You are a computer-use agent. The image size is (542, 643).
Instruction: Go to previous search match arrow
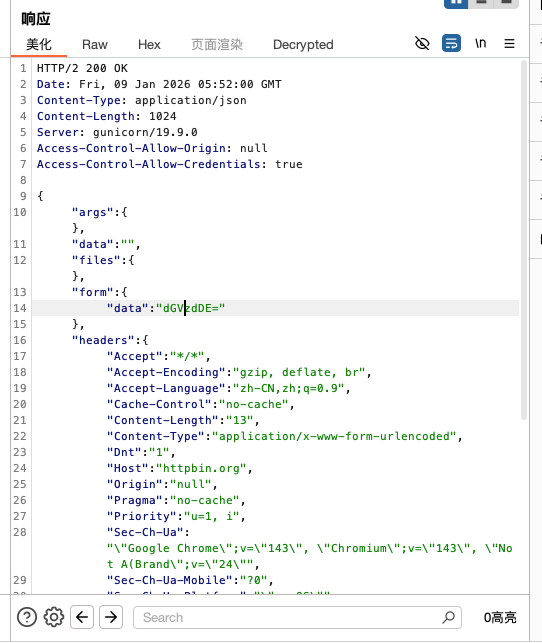click(x=82, y=617)
